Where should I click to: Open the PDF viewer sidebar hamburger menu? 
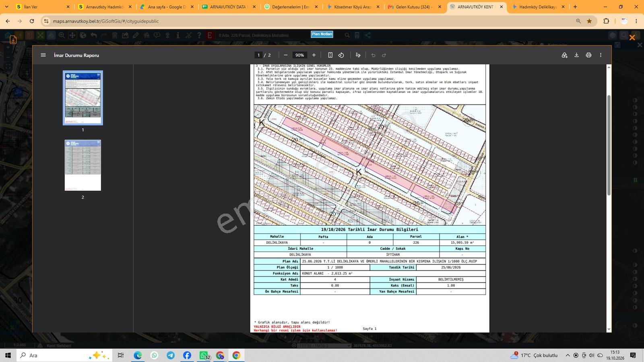(43, 55)
